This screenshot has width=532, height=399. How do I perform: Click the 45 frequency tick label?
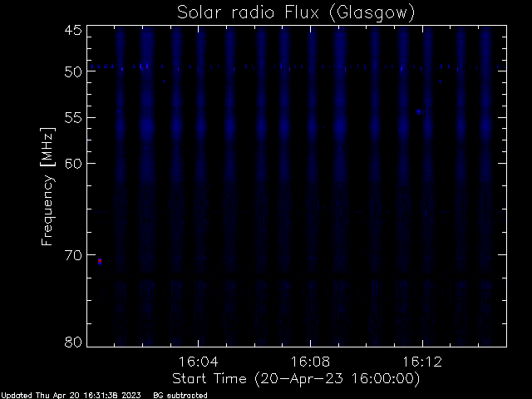[x=73, y=30]
